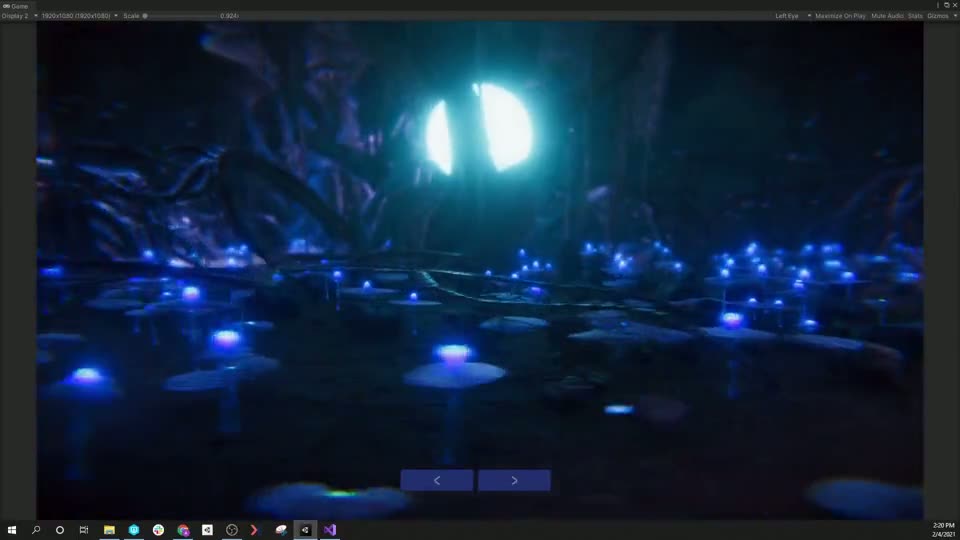Toggle the Stats overlay
Screen dimensions: 960x540
pyautogui.click(x=915, y=16)
